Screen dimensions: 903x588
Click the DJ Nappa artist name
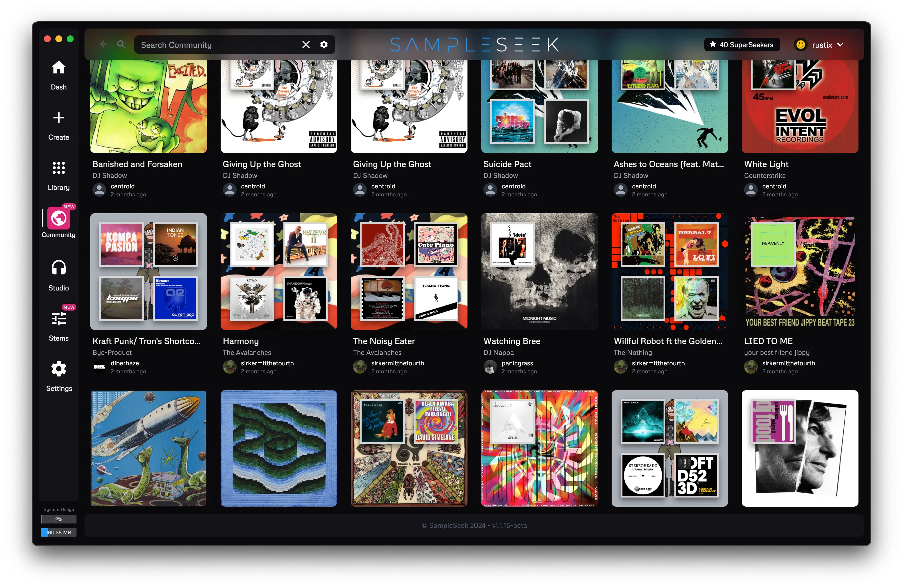click(x=498, y=353)
